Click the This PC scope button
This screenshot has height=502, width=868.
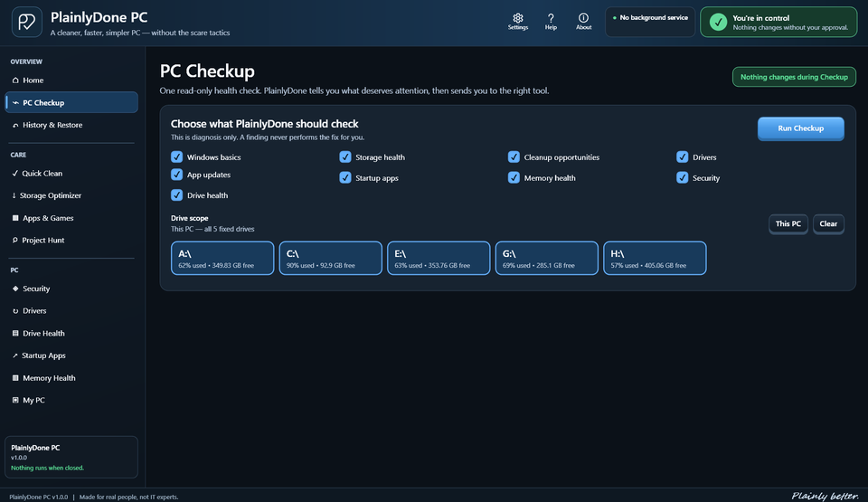click(x=788, y=223)
